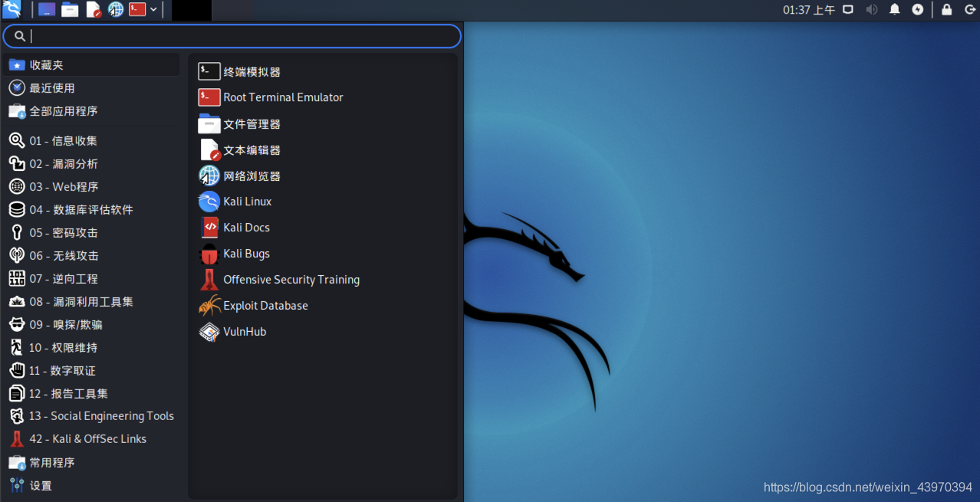Viewport: 980px width, 502px height.
Task: Click the 01:37 clock in the panel
Action: pyautogui.click(x=809, y=10)
